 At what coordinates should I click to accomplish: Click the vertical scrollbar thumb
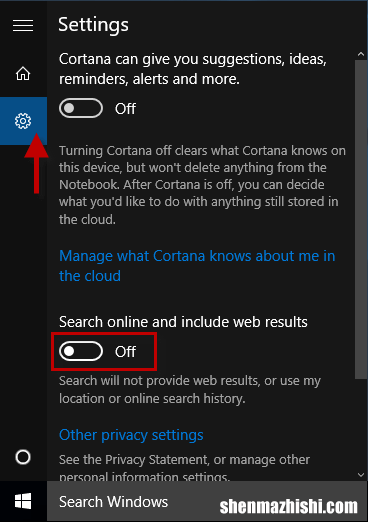pyautogui.click(x=361, y=219)
